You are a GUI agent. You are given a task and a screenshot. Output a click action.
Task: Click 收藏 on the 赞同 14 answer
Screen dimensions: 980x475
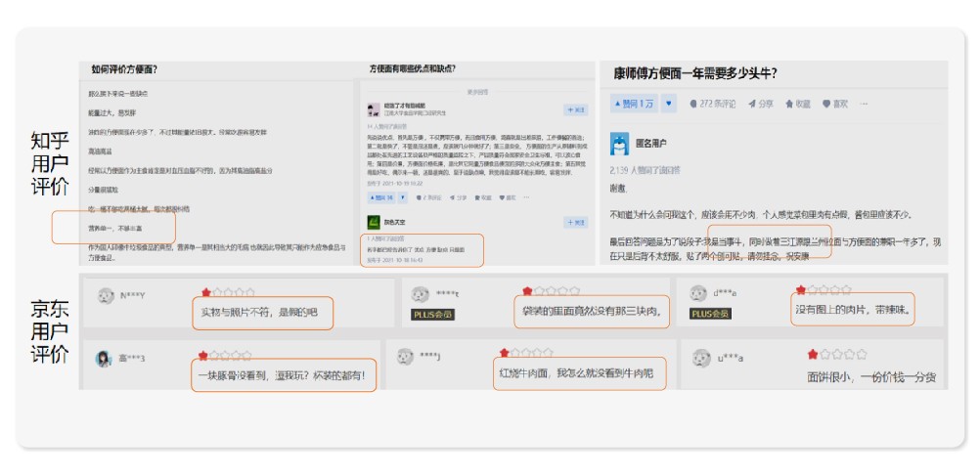click(483, 197)
